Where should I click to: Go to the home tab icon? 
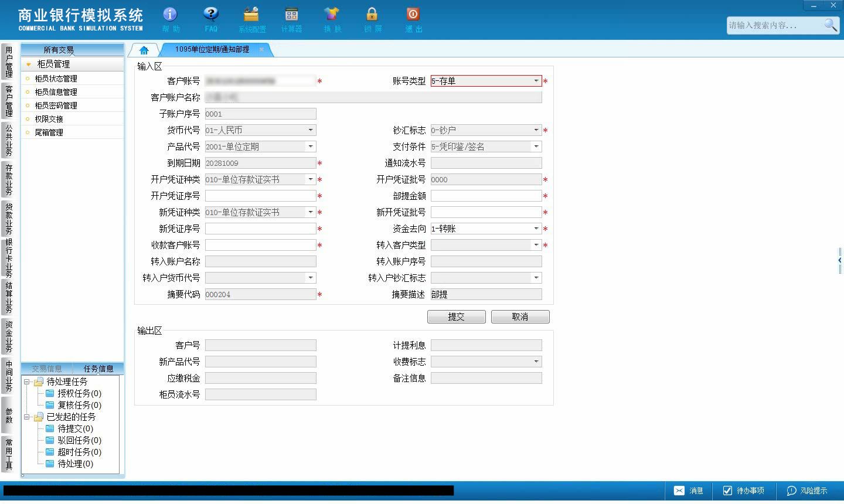144,50
